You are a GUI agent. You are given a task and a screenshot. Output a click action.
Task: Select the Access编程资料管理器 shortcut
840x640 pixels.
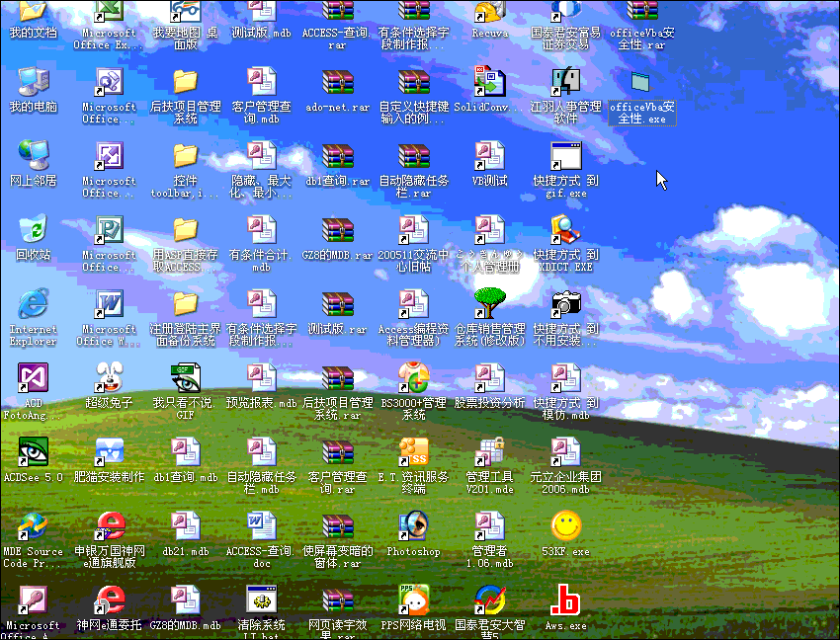point(413,304)
